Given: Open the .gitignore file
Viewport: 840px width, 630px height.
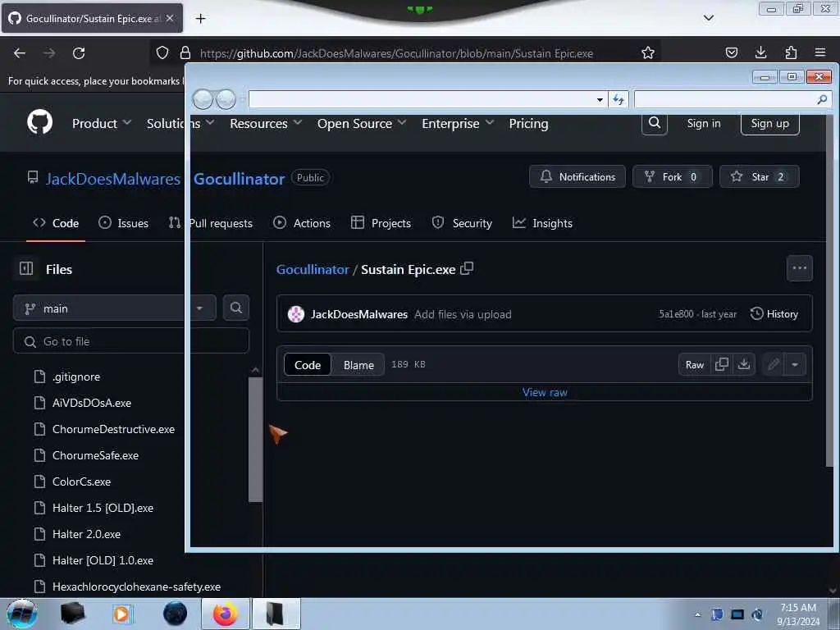Looking at the screenshot, I should [76, 377].
